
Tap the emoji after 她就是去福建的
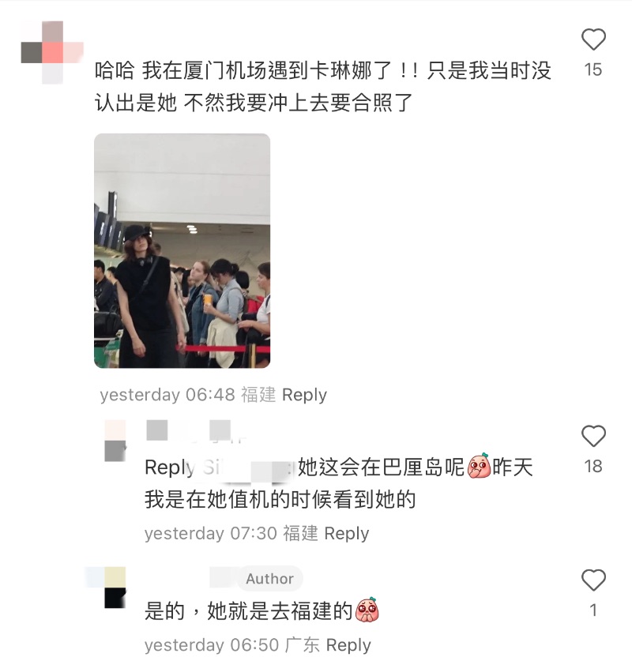coord(367,610)
